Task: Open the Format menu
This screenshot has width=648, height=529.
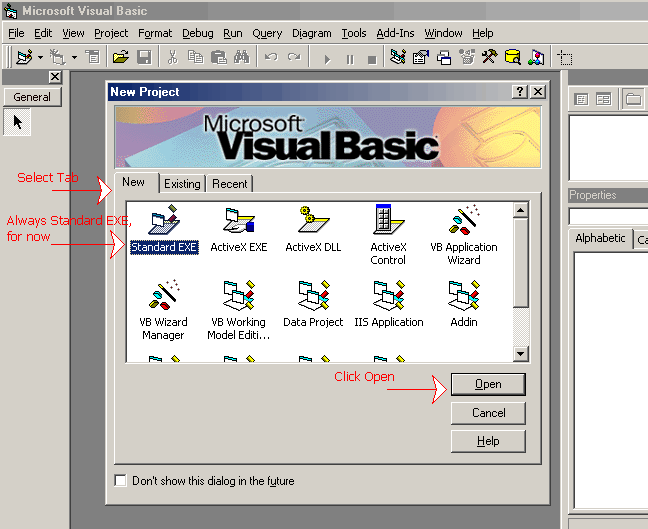Action: [x=155, y=33]
